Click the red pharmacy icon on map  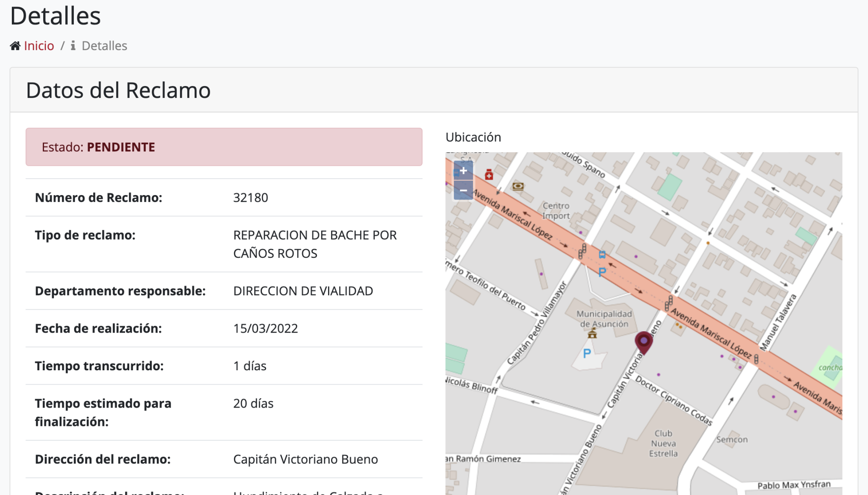click(489, 174)
